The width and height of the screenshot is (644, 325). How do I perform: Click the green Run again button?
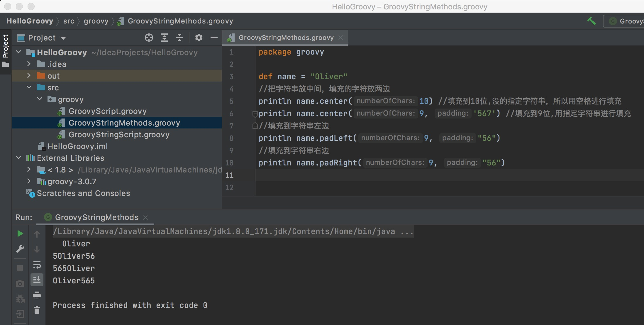20,233
